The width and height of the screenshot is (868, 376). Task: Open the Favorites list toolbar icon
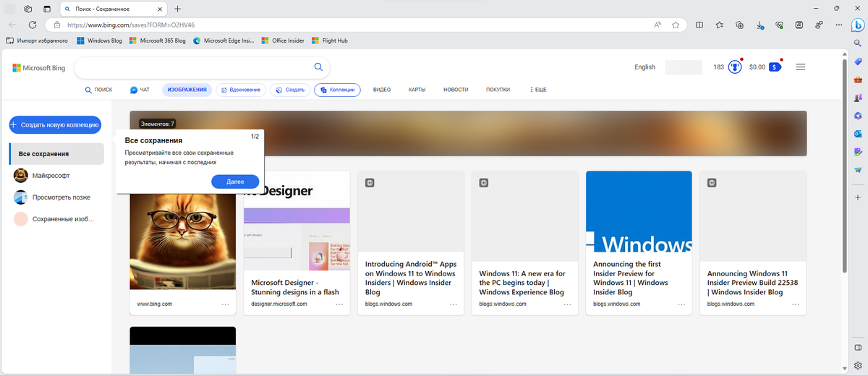(x=720, y=25)
